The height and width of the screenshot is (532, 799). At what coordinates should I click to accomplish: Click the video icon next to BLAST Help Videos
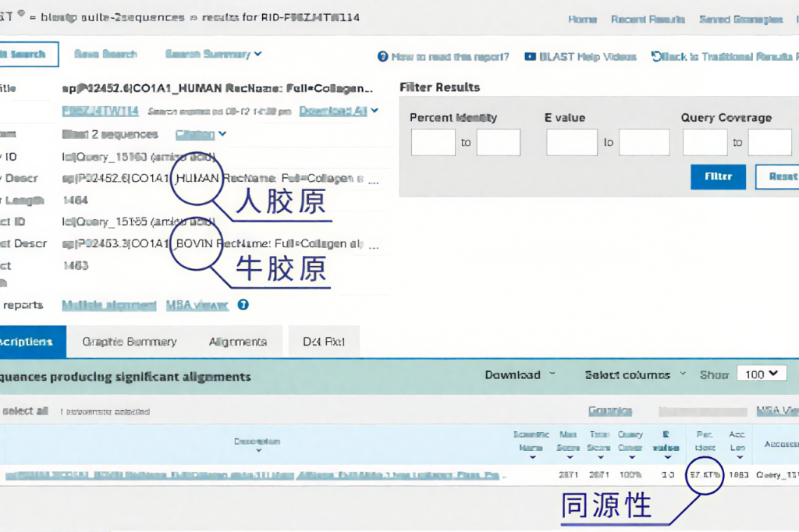pos(531,57)
